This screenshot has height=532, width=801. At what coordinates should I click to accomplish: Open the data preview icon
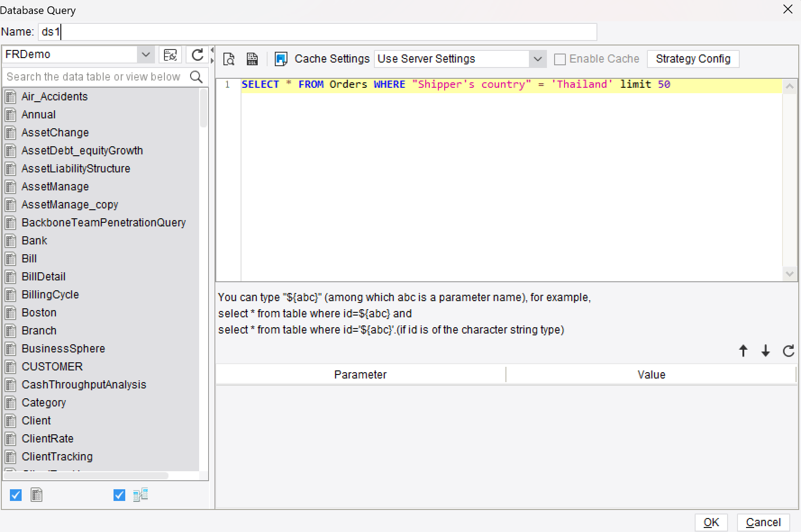[229, 59]
